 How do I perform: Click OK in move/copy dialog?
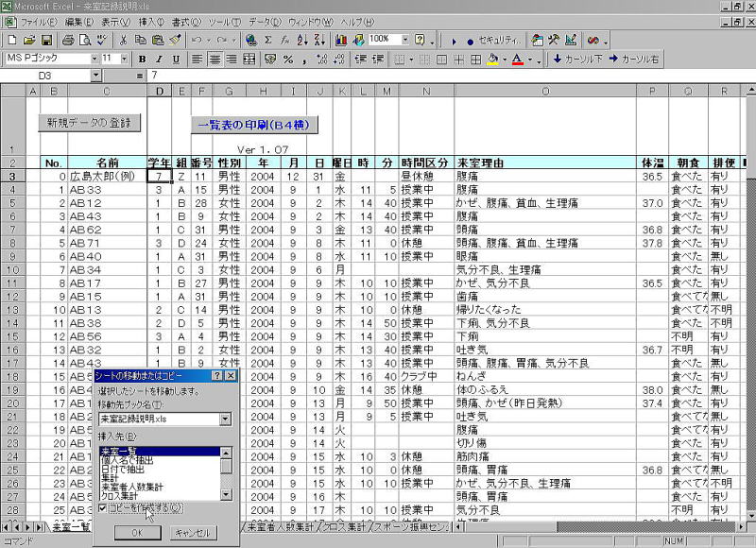pos(137,533)
